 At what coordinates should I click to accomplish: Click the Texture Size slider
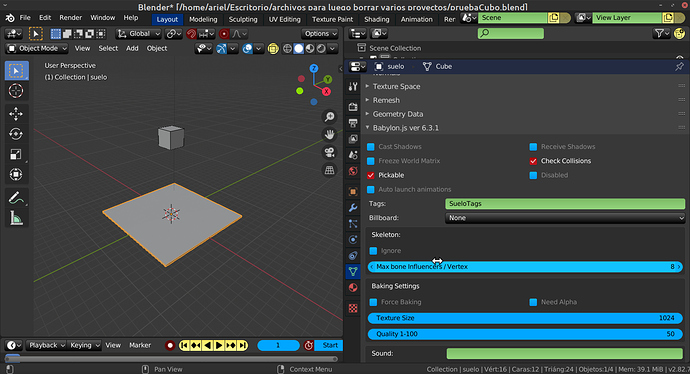[x=525, y=318]
